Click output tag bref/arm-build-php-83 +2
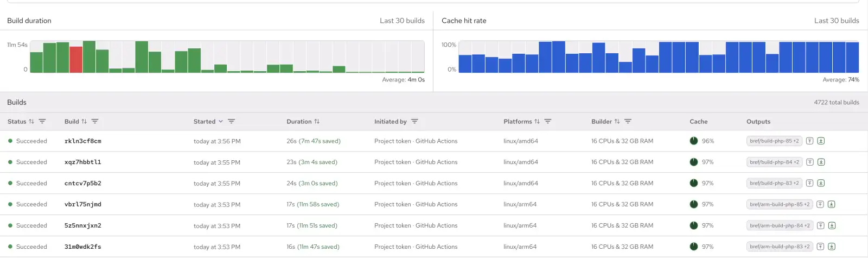The image size is (868, 258). pyautogui.click(x=780, y=247)
